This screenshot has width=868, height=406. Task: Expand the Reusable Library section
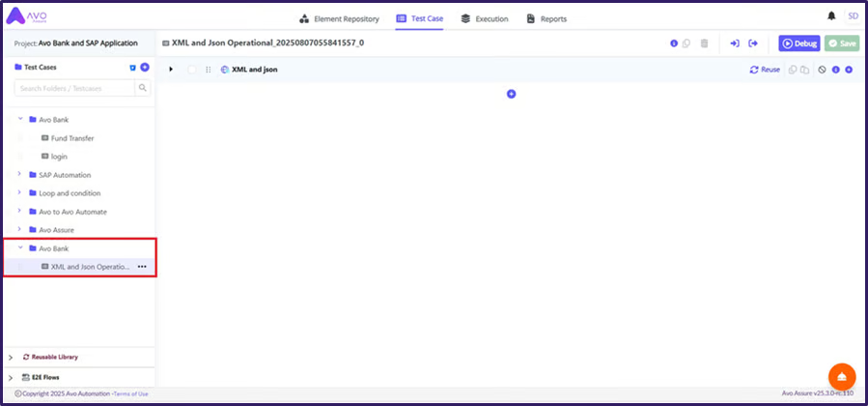tap(11, 357)
